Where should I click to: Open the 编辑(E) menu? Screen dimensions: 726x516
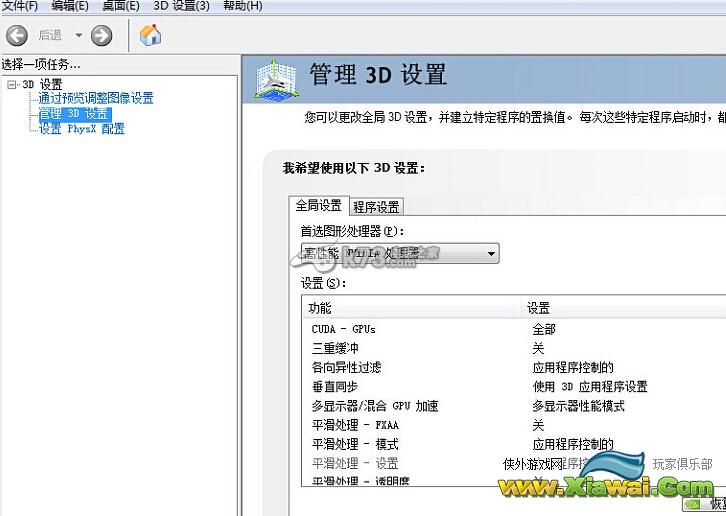[x=70, y=6]
